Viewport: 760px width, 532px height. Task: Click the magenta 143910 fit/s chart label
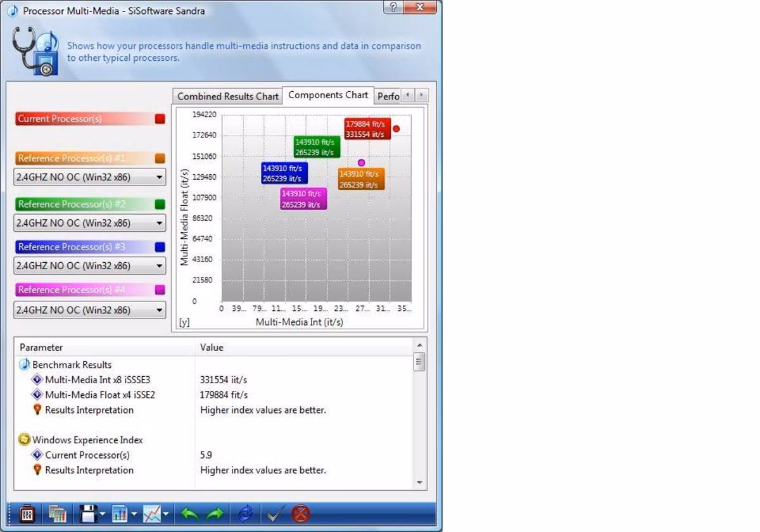[x=303, y=199]
